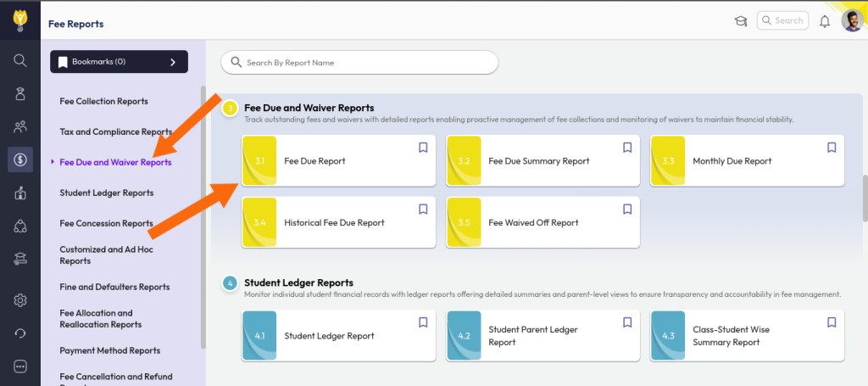Select Fee Collection Reports in sidebar
Image resolution: width=868 pixels, height=386 pixels.
coord(103,102)
